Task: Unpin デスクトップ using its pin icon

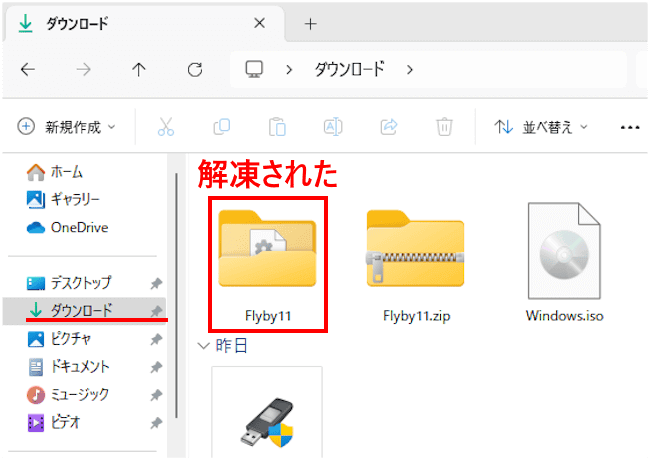Action: click(x=156, y=283)
